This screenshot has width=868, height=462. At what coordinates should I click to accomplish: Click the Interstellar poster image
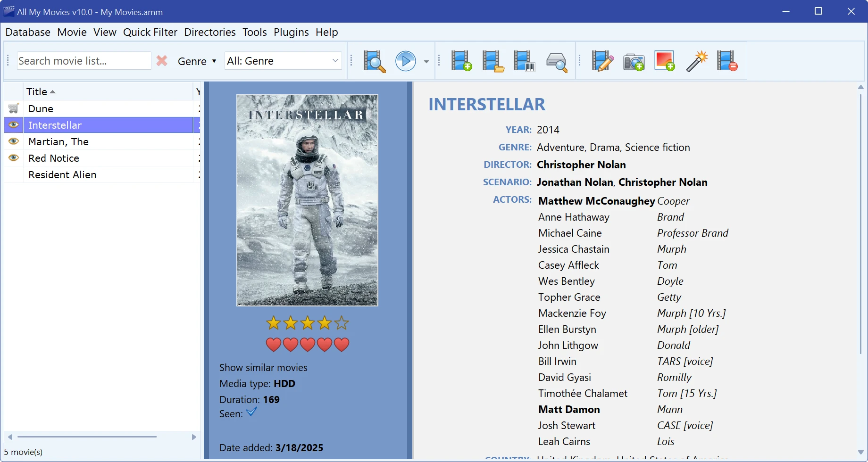coord(307,200)
